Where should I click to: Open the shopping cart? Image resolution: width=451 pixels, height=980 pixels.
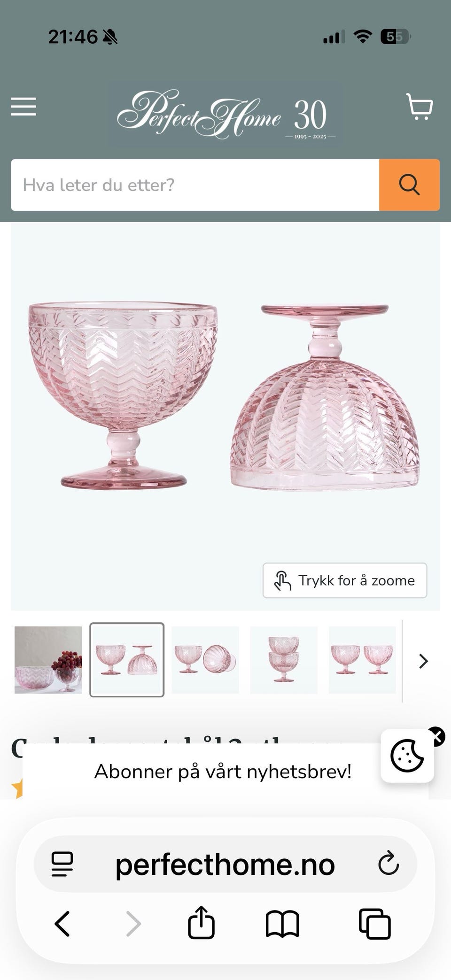click(x=420, y=107)
